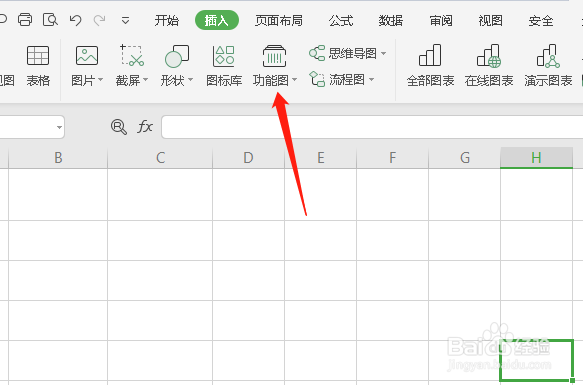Open 演示图表 presentation charts
Image resolution: width=583 pixels, height=385 pixels.
[x=548, y=66]
